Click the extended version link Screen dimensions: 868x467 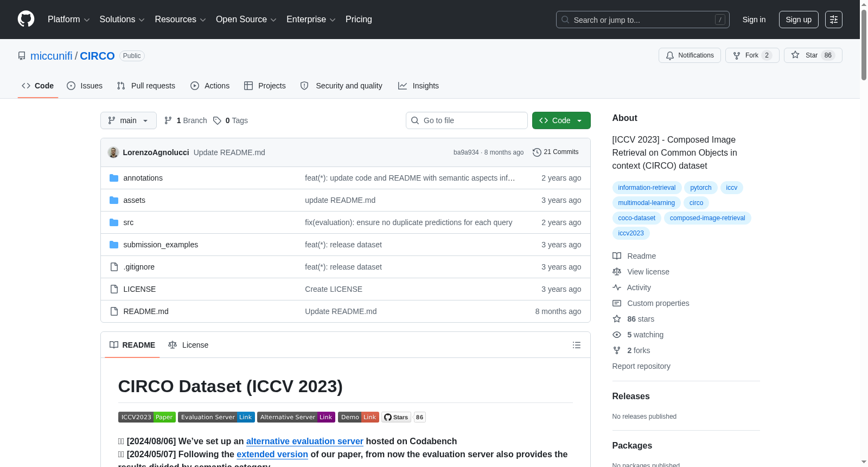(272, 455)
